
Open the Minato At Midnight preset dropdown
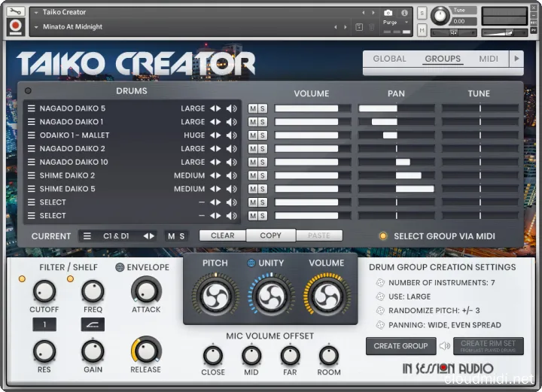pos(37,27)
